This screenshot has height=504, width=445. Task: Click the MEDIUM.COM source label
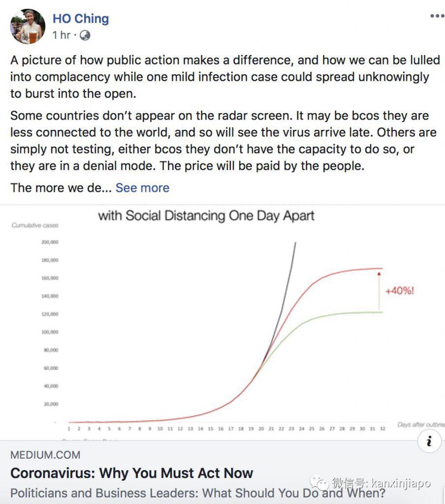45,455
